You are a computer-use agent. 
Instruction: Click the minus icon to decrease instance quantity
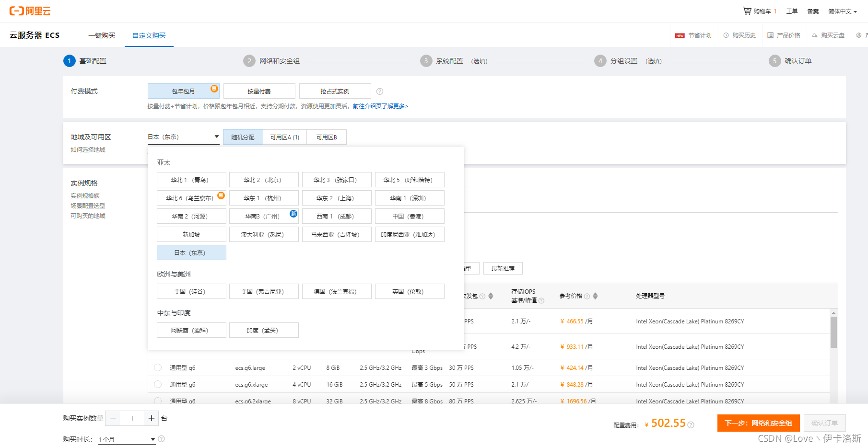(x=113, y=418)
